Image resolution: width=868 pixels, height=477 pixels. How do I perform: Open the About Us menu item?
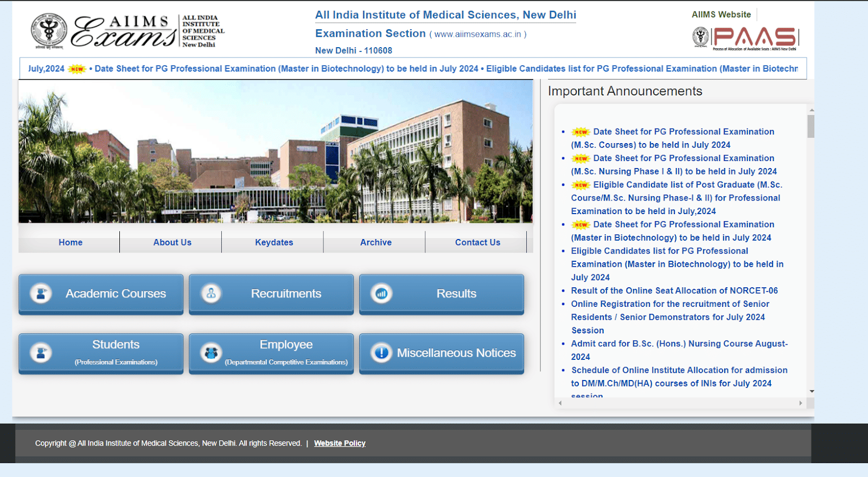(x=172, y=242)
